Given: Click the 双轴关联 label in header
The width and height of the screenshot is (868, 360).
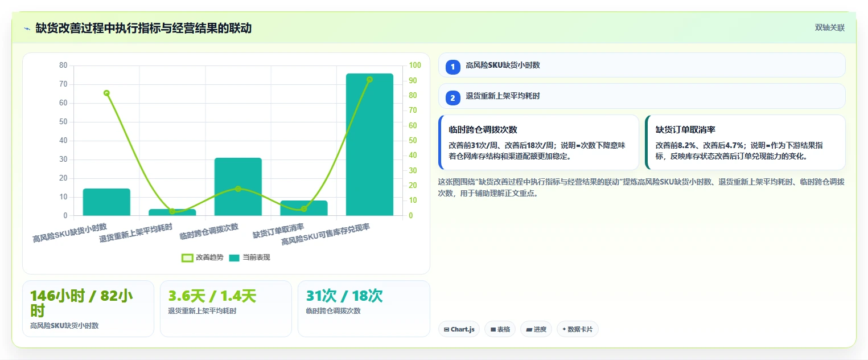Looking at the screenshot, I should 829,27.
